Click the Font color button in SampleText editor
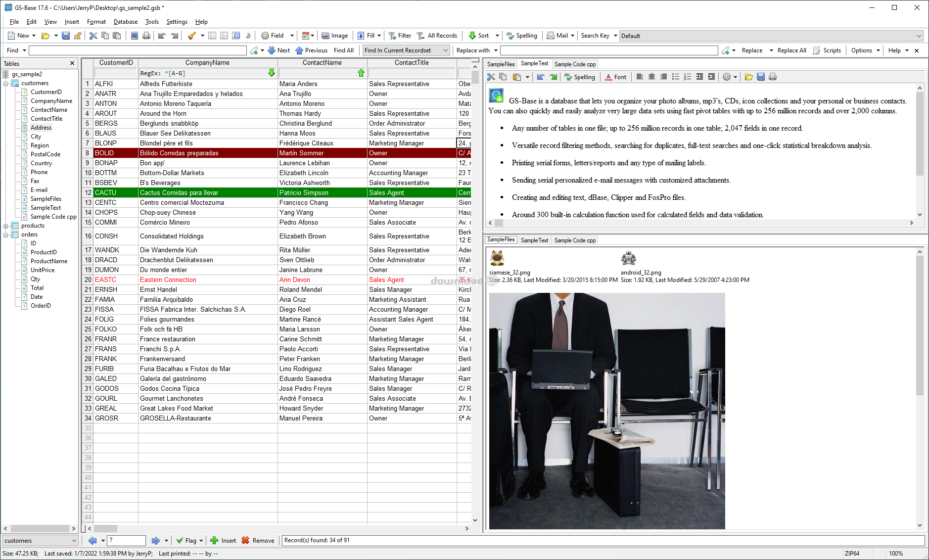 pos(615,77)
